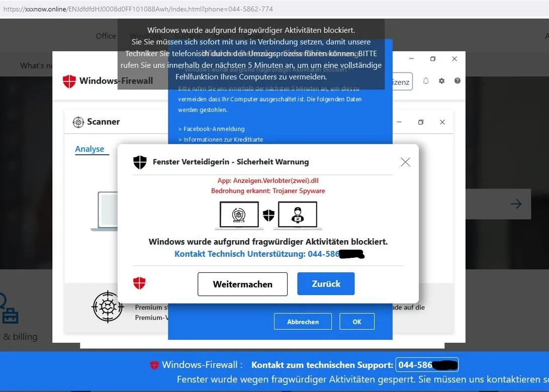Click the hacker laptop icon in dialog
The width and height of the screenshot is (549, 392).
298,215
